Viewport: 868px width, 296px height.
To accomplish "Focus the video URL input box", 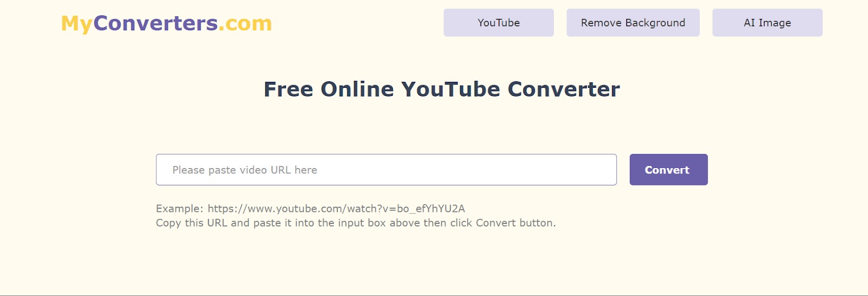I will [x=386, y=170].
